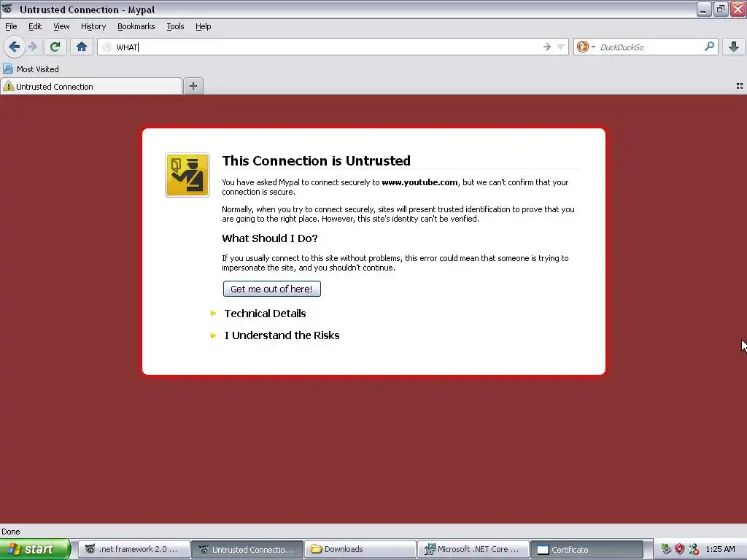747x560 pixels.
Task: Click the leftmost green system tray icon
Action: (665, 549)
